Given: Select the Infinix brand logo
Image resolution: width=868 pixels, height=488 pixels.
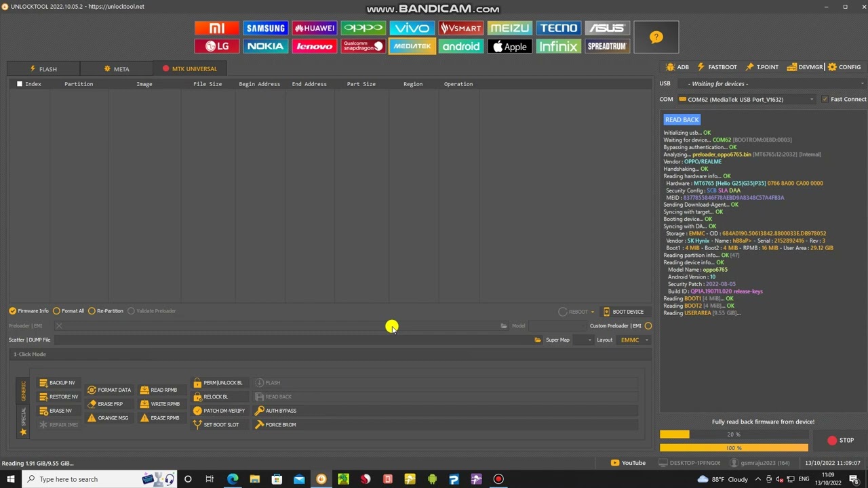Looking at the screenshot, I should point(559,46).
